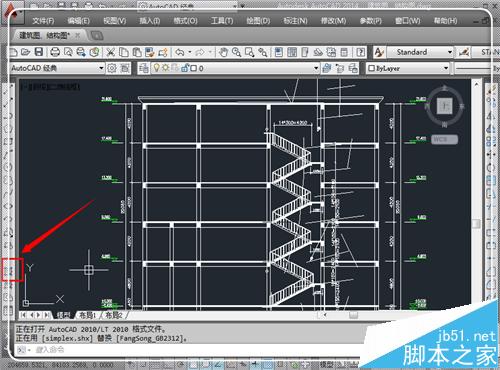The height and width of the screenshot is (370, 500).
Task: Open the 视图(V) menu
Action: click(114, 21)
